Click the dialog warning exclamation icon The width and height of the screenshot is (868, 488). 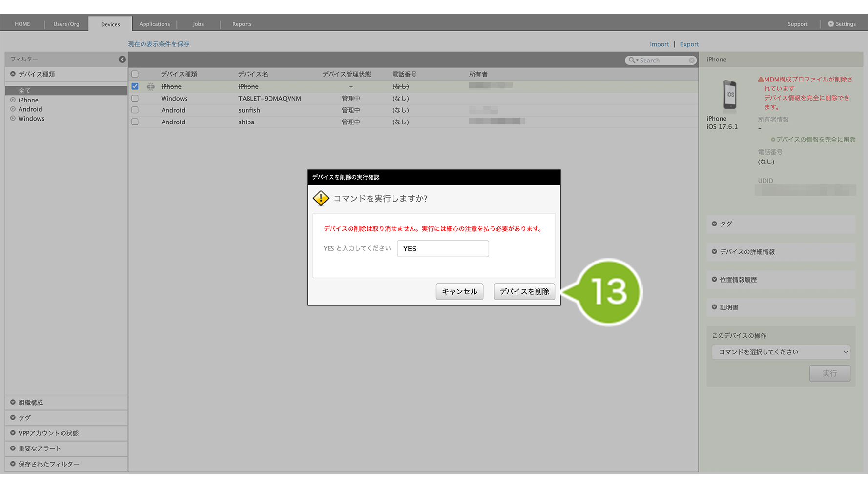click(321, 198)
